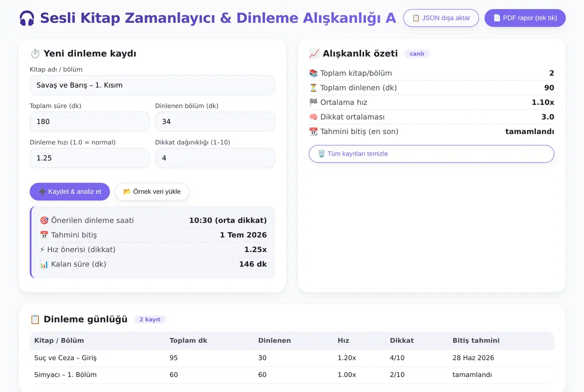Viewport: 584px width, 392px height.
Task: Click the bar chart icon beside Kalan süre
Action: click(x=44, y=264)
